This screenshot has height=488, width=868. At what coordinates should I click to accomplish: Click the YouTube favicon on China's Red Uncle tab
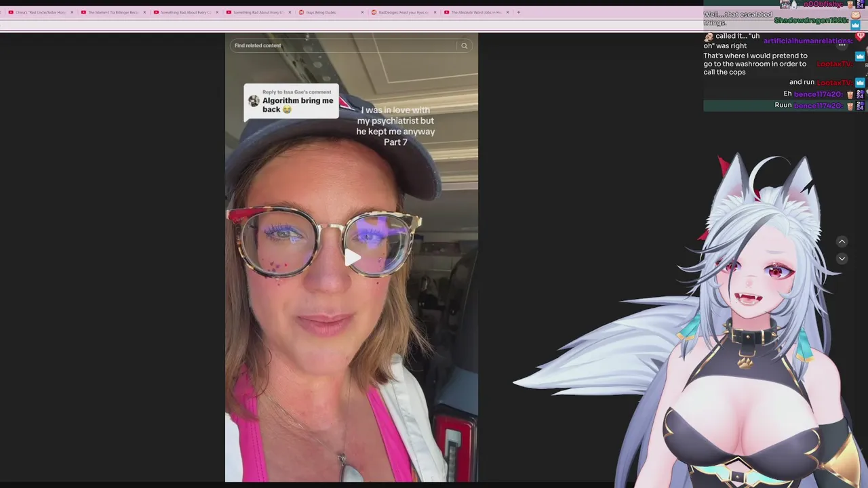pos(11,12)
